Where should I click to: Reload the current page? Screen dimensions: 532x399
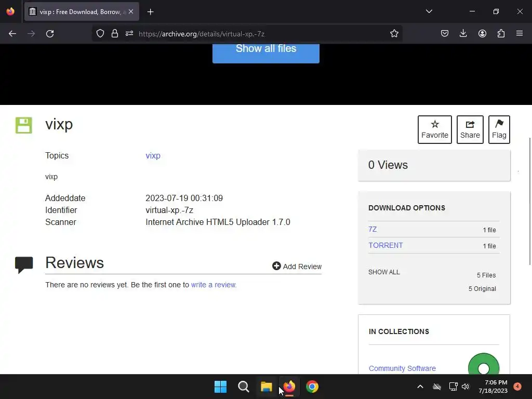[x=50, y=34]
